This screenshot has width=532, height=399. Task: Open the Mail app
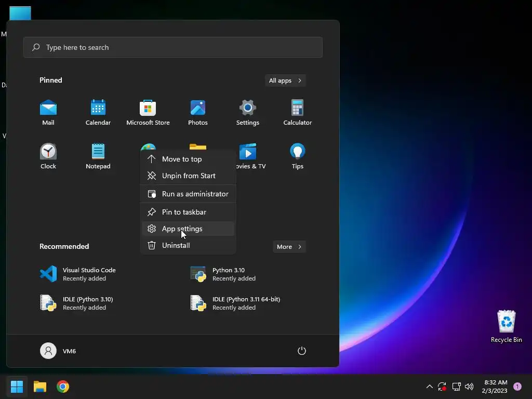48,112
